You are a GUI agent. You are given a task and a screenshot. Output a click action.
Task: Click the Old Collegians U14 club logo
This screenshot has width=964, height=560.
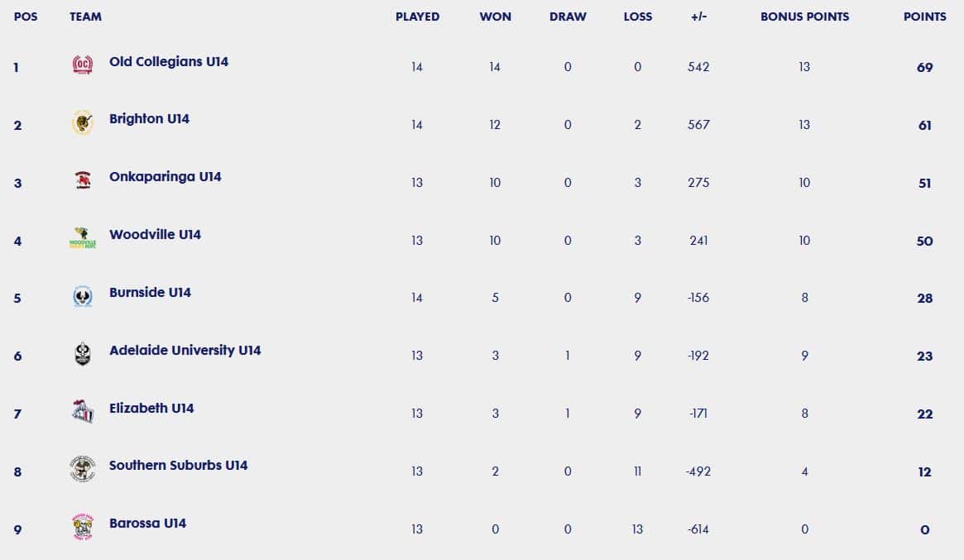tap(83, 65)
